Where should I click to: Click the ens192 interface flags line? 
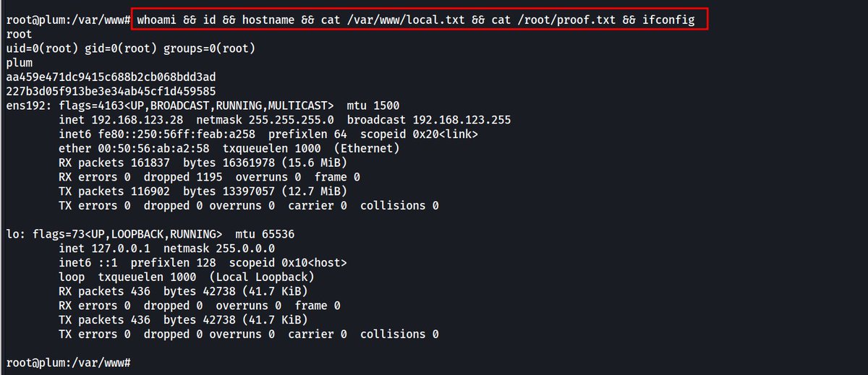tap(203, 105)
